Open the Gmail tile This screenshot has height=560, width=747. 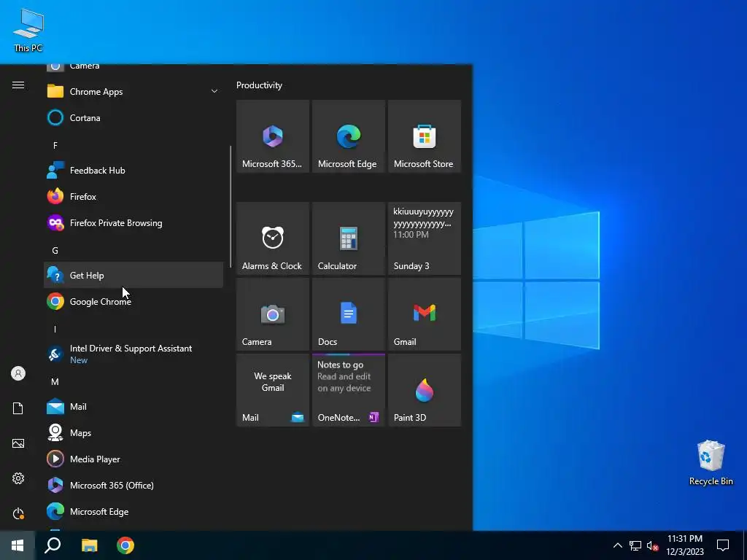425,314
